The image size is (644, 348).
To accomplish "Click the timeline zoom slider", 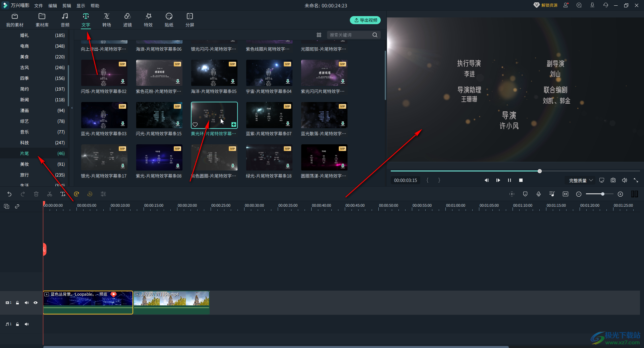I will pyautogui.click(x=599, y=194).
